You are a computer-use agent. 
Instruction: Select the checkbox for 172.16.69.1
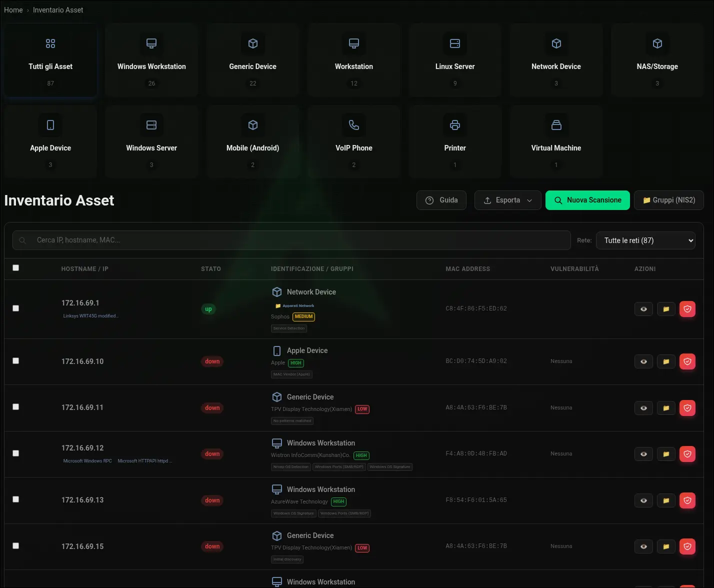(x=16, y=308)
